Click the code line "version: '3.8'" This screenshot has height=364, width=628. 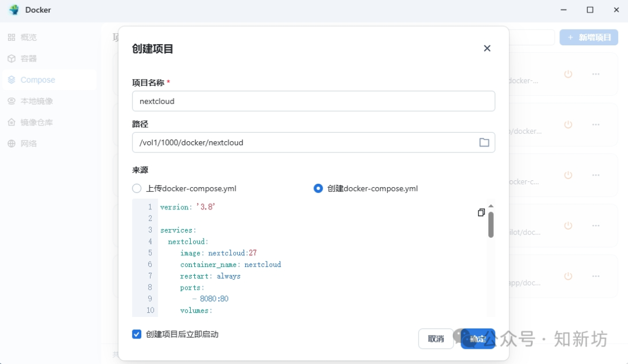click(x=187, y=207)
